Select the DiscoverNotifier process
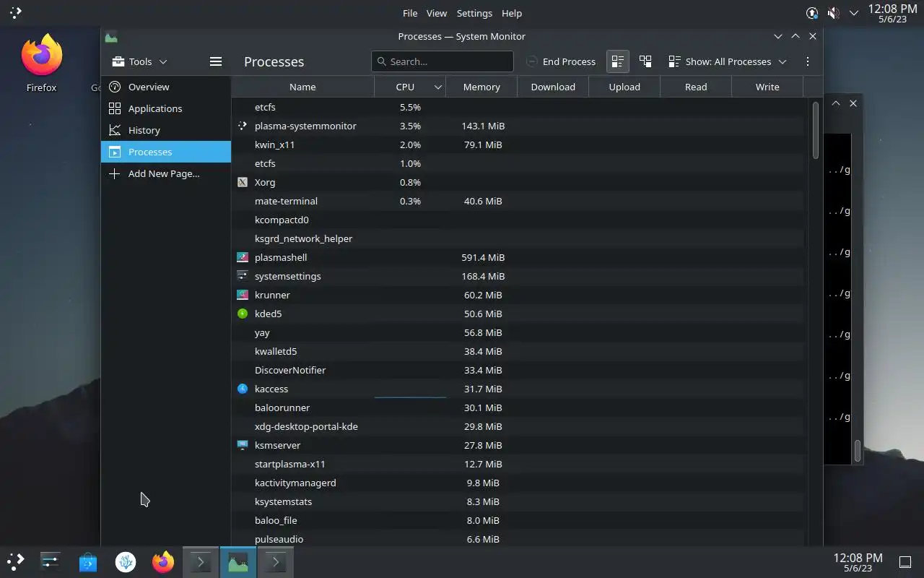This screenshot has width=924, height=578. (x=518, y=370)
